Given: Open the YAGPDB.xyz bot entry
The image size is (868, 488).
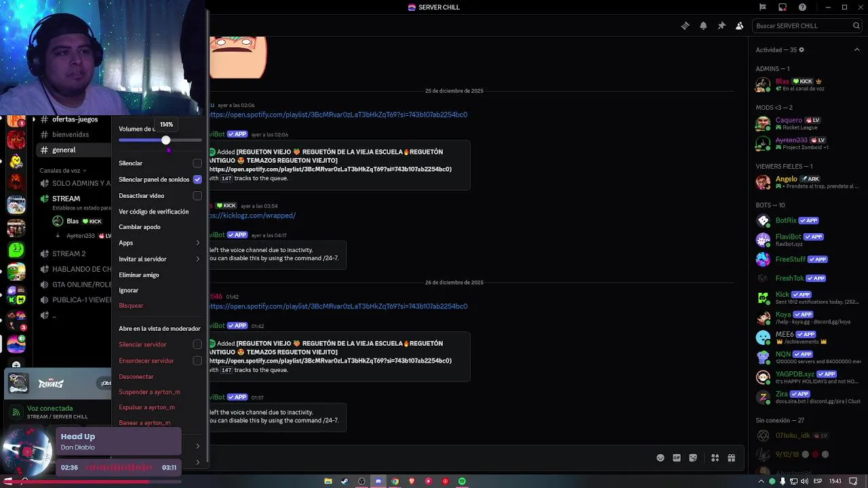Looking at the screenshot, I should point(807,377).
